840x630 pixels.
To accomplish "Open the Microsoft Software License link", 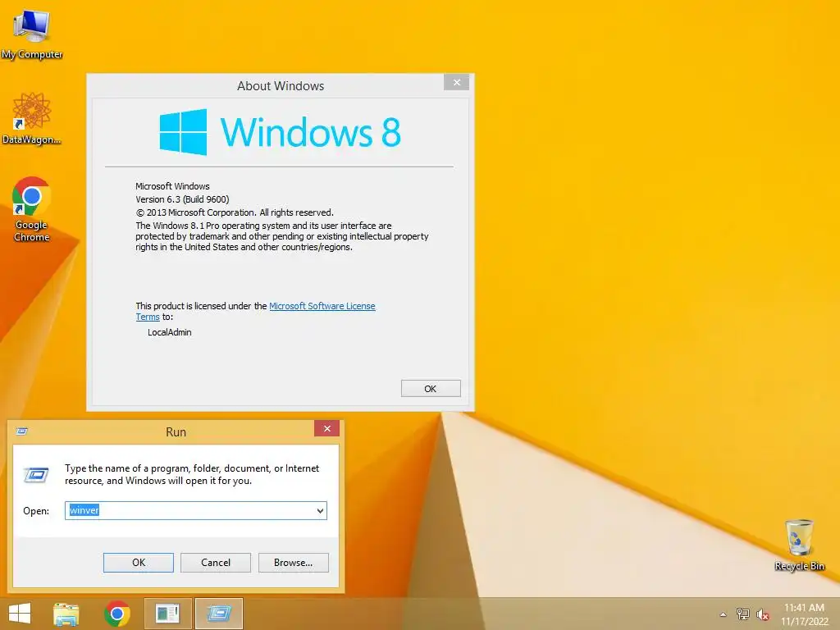I will [x=322, y=306].
